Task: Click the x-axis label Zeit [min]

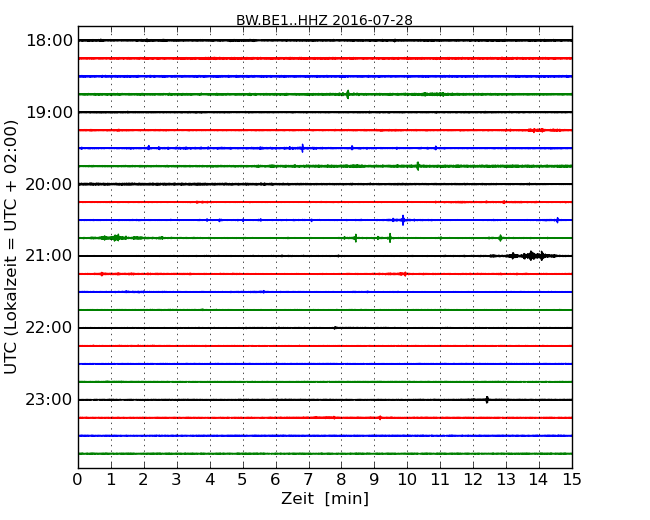Action: point(325,498)
